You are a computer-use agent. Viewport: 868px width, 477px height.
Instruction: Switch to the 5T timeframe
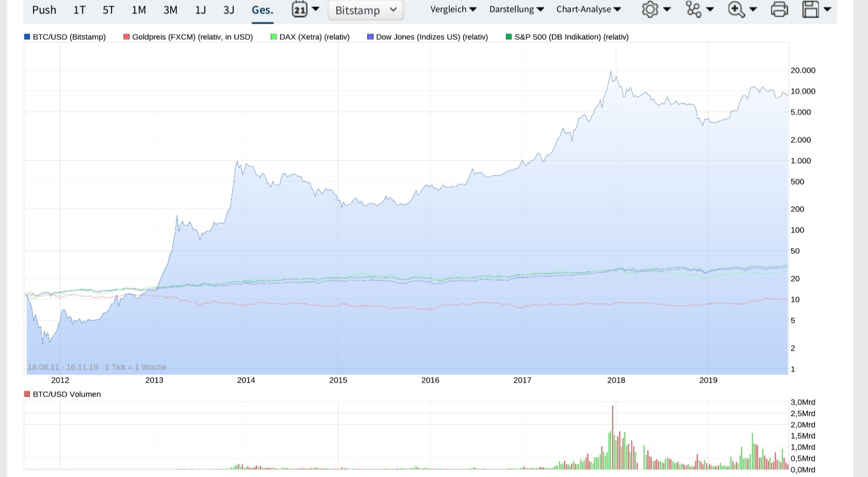[x=108, y=10]
